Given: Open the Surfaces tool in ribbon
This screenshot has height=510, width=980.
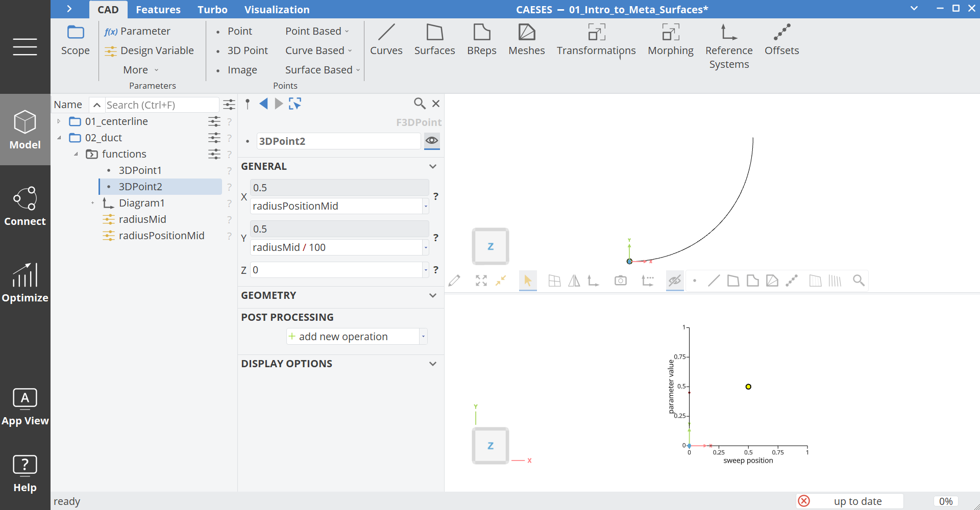Looking at the screenshot, I should [x=434, y=39].
